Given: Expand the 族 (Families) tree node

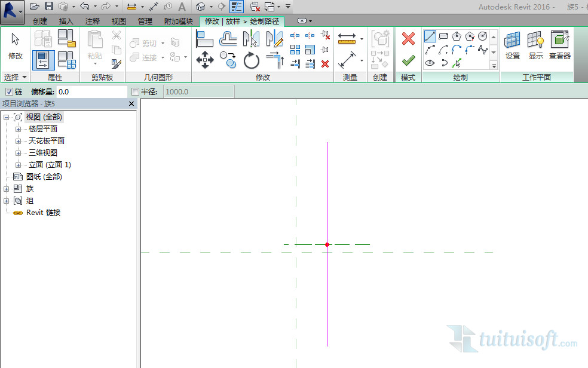Looking at the screenshot, I should [7, 189].
